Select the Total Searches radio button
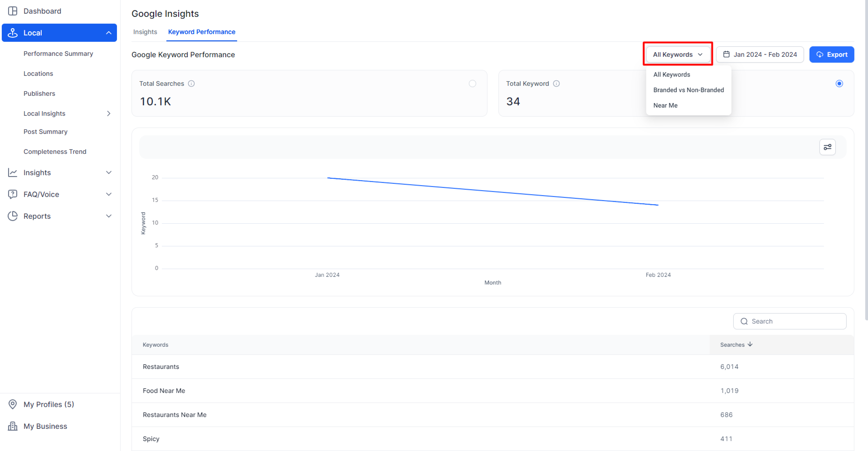Screen dimensions: 868x451 pyautogui.click(x=473, y=83)
